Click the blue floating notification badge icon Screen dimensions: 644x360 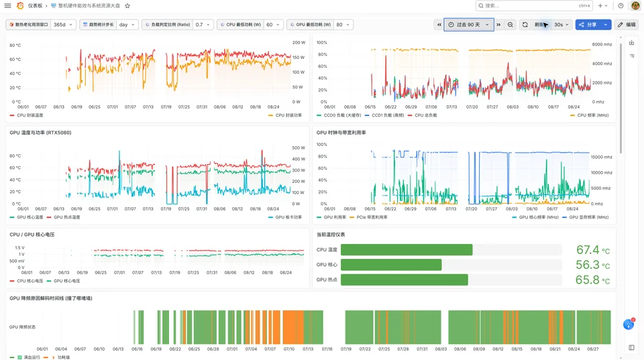pos(629,324)
